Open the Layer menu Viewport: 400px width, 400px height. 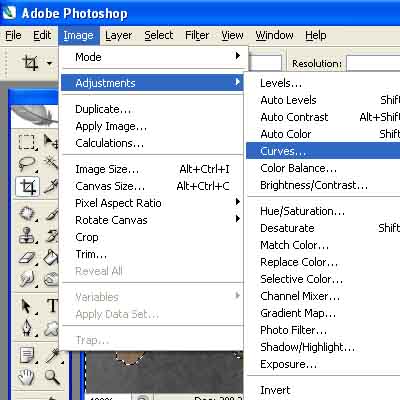coord(118,35)
